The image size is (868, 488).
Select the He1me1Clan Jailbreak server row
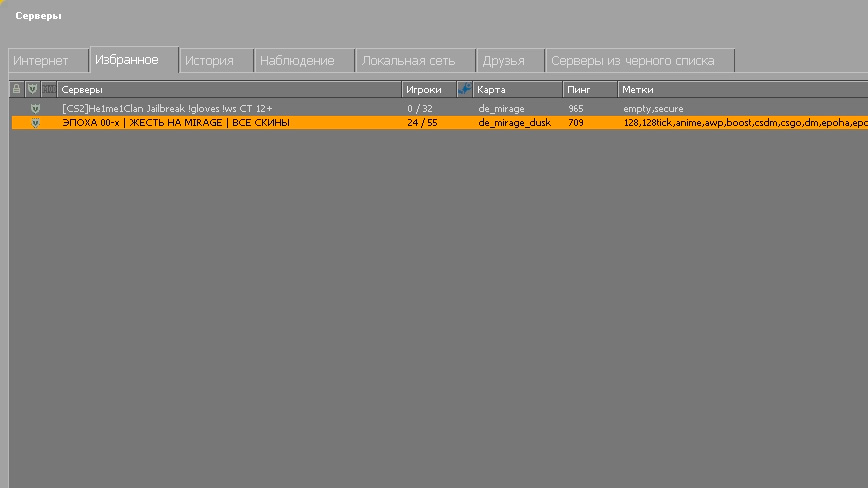440,109
